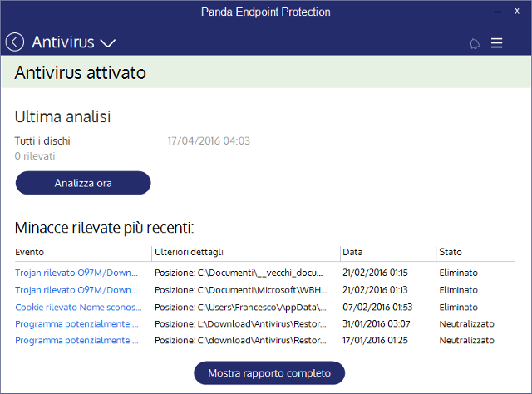
Task: Click the Data column header
Action: coord(352,252)
